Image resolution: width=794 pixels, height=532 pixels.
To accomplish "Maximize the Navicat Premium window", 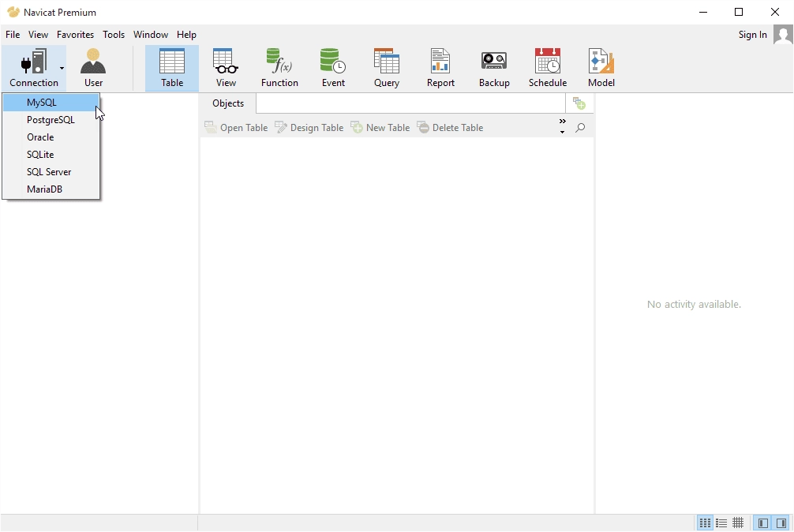I will coord(739,12).
